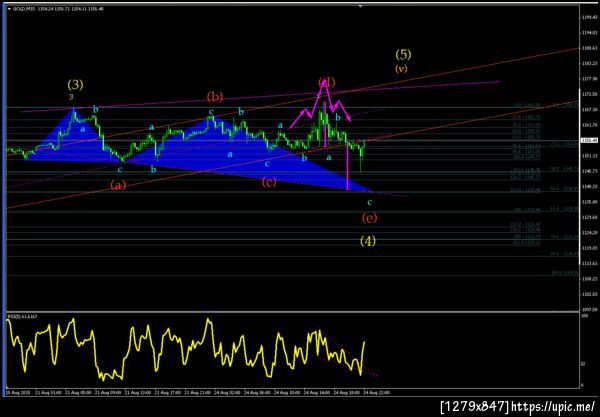Click the RSI scale 32 level label
This screenshot has width=600, height=417.
(583, 364)
